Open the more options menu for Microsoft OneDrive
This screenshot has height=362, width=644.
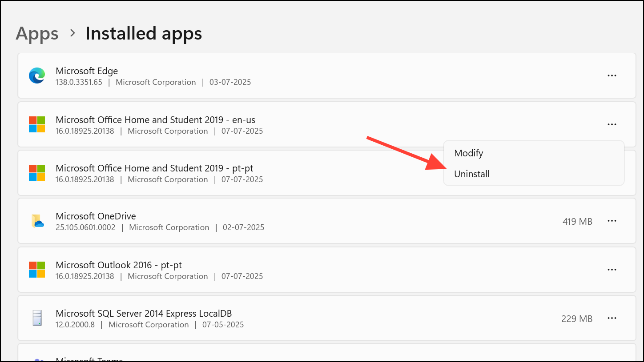[x=612, y=221]
